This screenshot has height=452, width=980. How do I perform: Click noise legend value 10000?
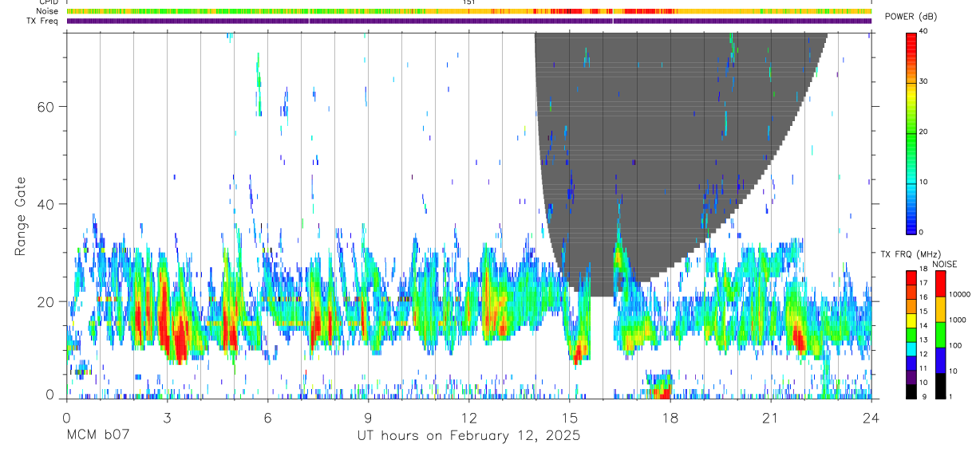(x=959, y=295)
